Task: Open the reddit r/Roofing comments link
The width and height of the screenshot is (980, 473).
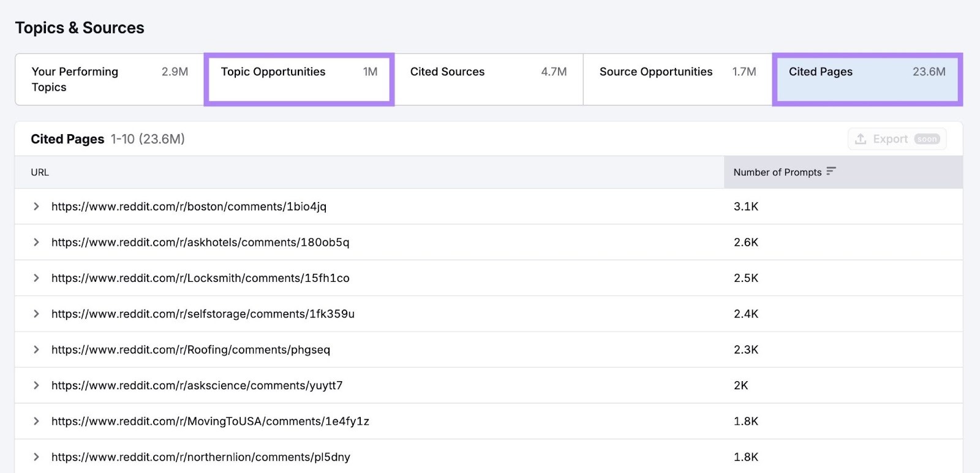Action: point(190,350)
